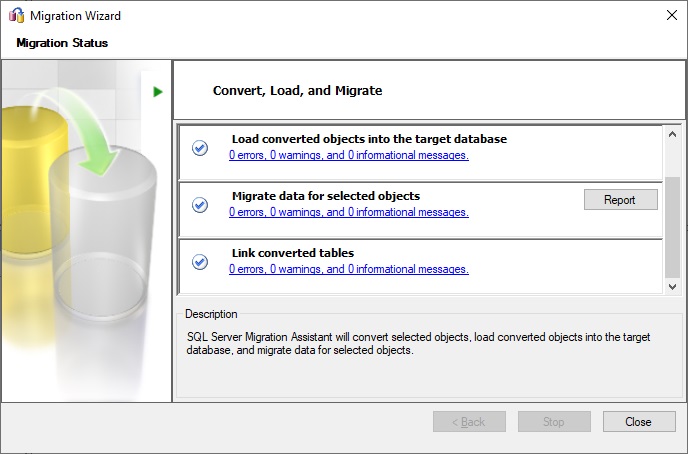Viewport: 688px width, 454px height.
Task: Click the window X close button
Action: (672, 15)
